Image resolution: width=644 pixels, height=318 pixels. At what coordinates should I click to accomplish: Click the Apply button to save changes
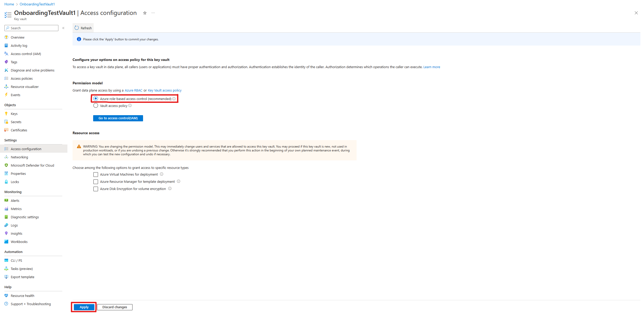click(x=83, y=307)
